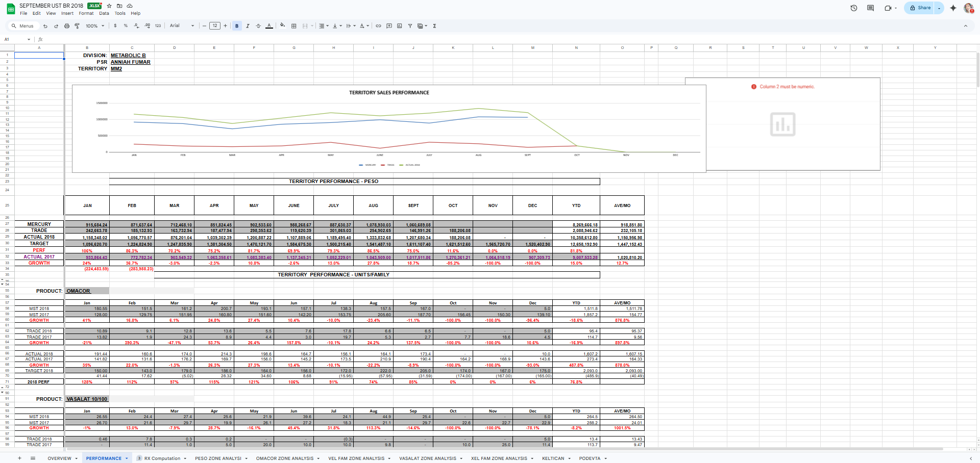Click the .XLSX file format badge

pos(94,6)
